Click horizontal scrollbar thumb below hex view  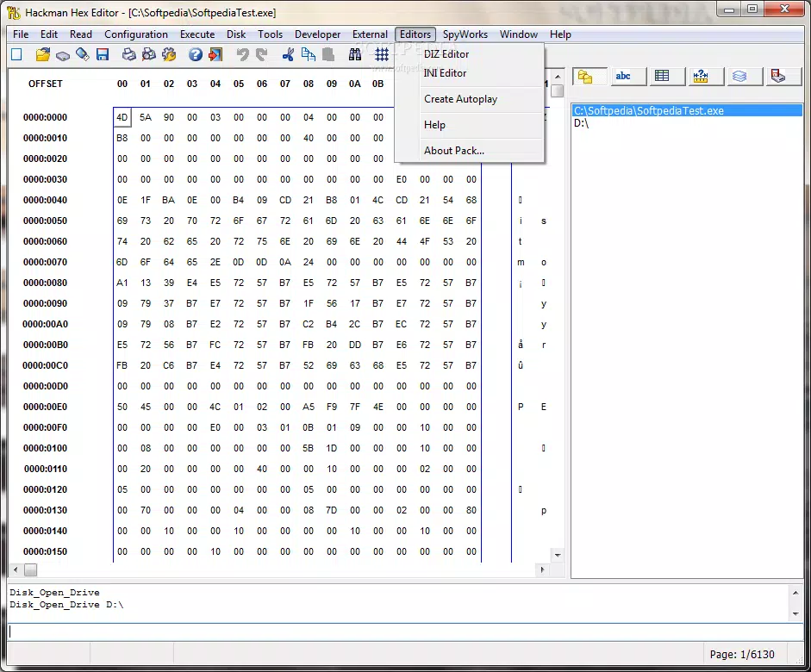pos(30,569)
